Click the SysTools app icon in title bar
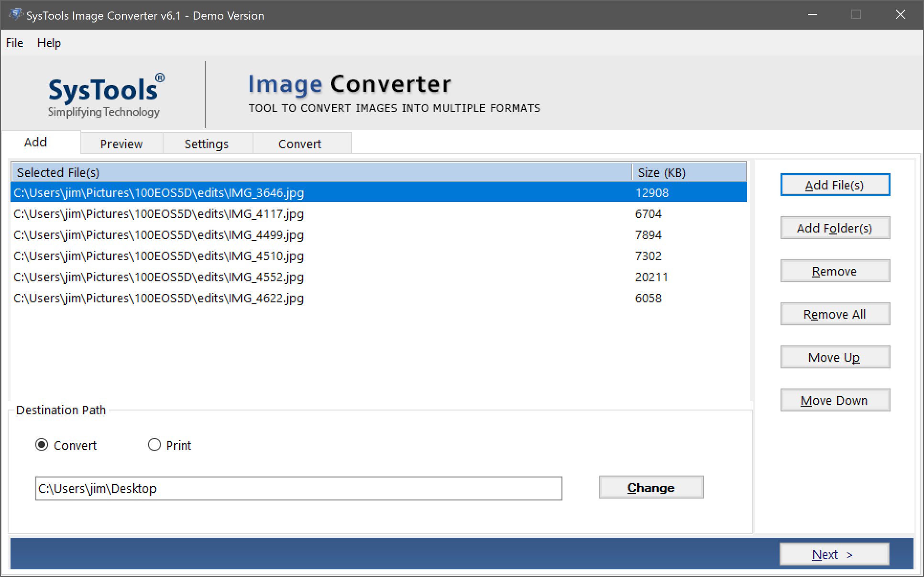This screenshot has height=577, width=924. pos(16,14)
